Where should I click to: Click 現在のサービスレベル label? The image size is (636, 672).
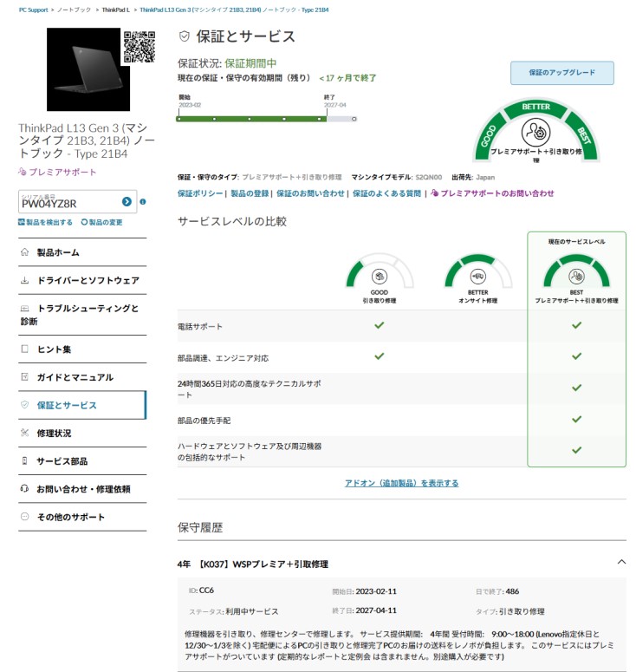576,242
